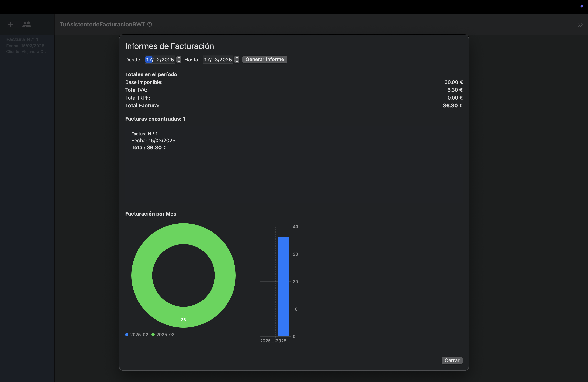The height and width of the screenshot is (382, 588).
Task: Increase the Hasta date with up arrow
Action: [x=237, y=58]
